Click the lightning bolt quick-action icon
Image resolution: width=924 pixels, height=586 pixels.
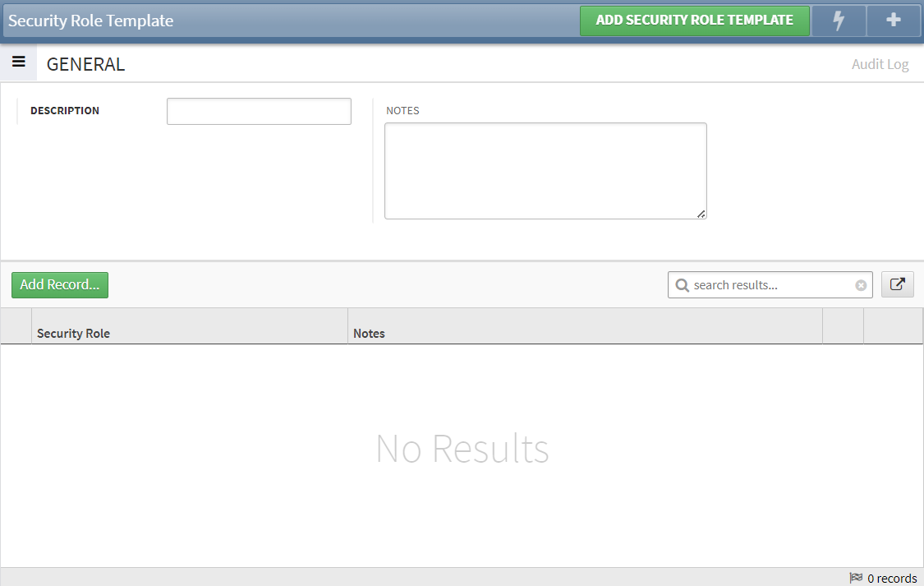838,21
